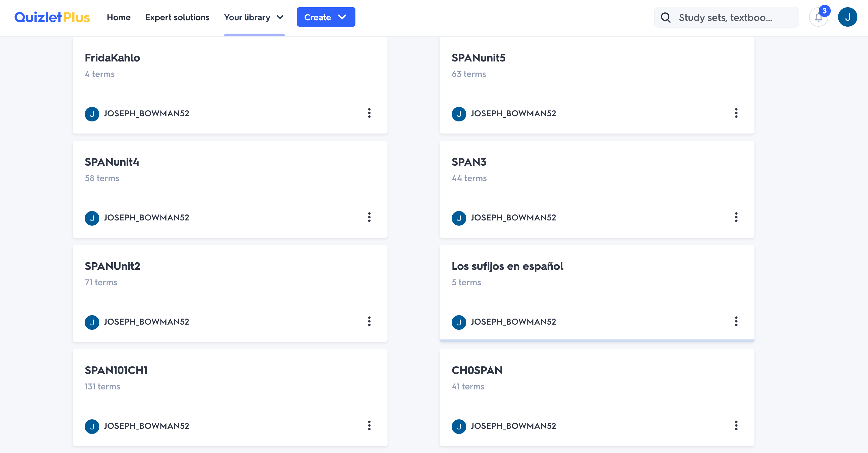
Task: Open the Los sufijos en español set
Action: [507, 266]
